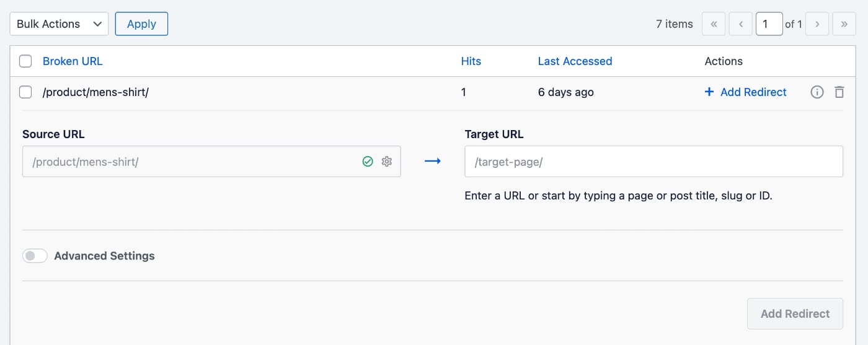The image size is (868, 345).
Task: Go to the last page with double-right arrows
Action: 844,24
